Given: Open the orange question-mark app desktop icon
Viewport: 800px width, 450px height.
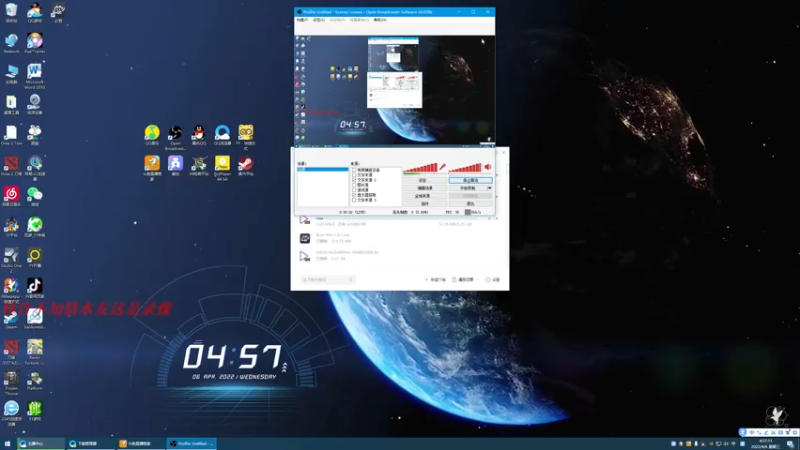Looking at the screenshot, I should [152, 168].
